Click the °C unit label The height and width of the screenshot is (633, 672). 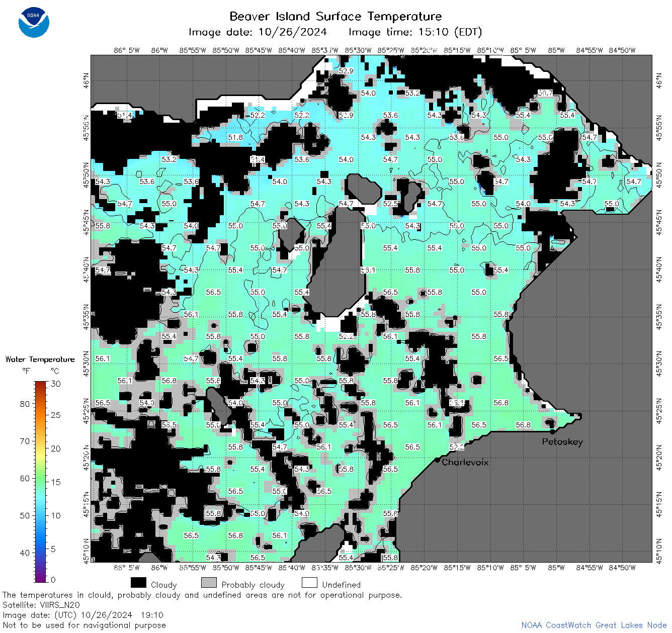click(55, 371)
